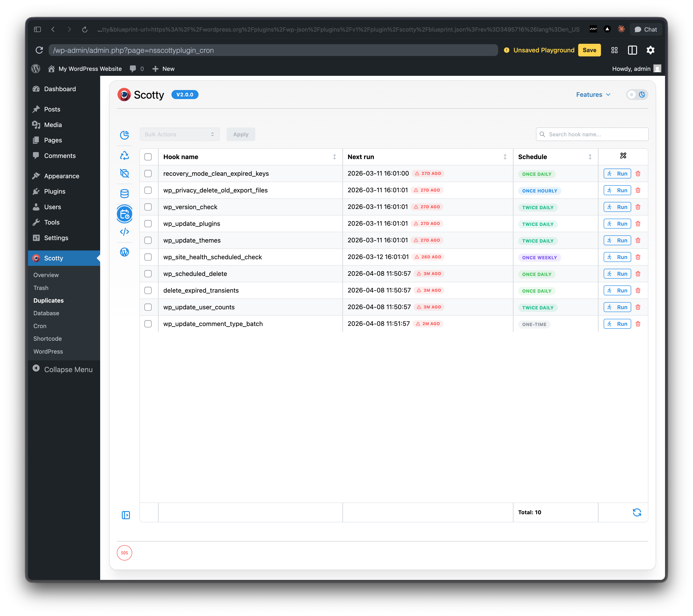The height and width of the screenshot is (616, 693).
Task: Click the shortcode code brackets icon
Action: point(125,232)
